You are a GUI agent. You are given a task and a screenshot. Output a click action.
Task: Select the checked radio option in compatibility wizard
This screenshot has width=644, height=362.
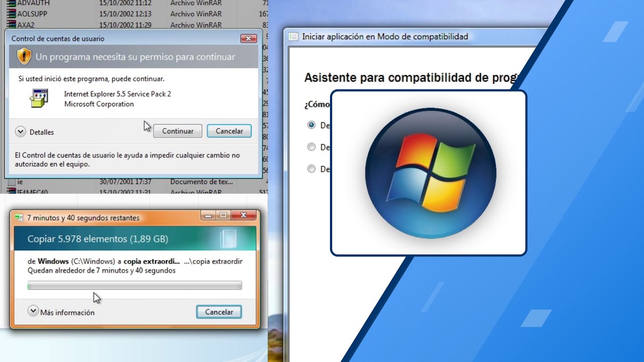point(311,125)
